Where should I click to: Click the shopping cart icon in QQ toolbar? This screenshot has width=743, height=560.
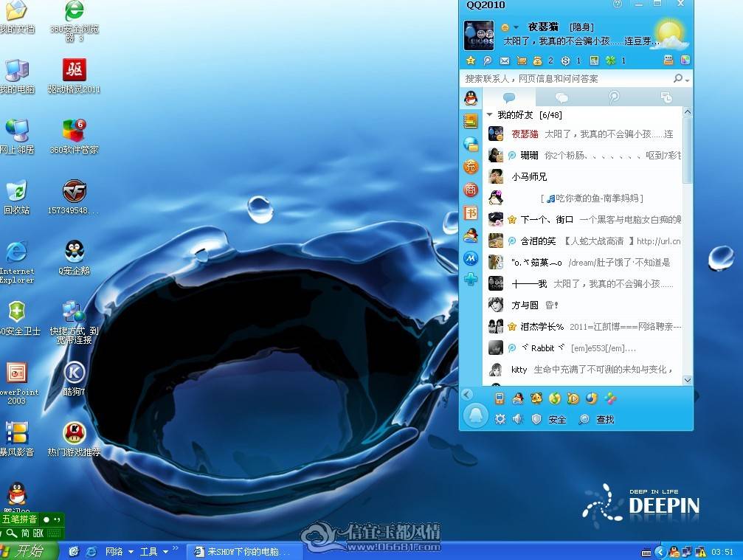[x=522, y=61]
